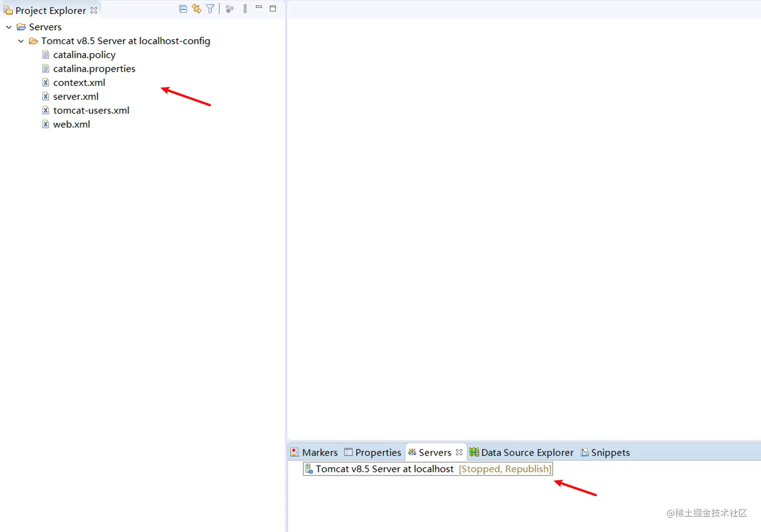
Task: Select server.xml file
Action: click(x=75, y=97)
